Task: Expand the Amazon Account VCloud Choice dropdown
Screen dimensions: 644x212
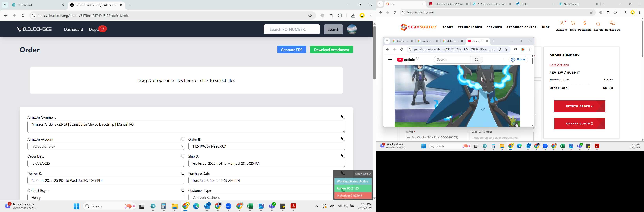Action: [106, 146]
